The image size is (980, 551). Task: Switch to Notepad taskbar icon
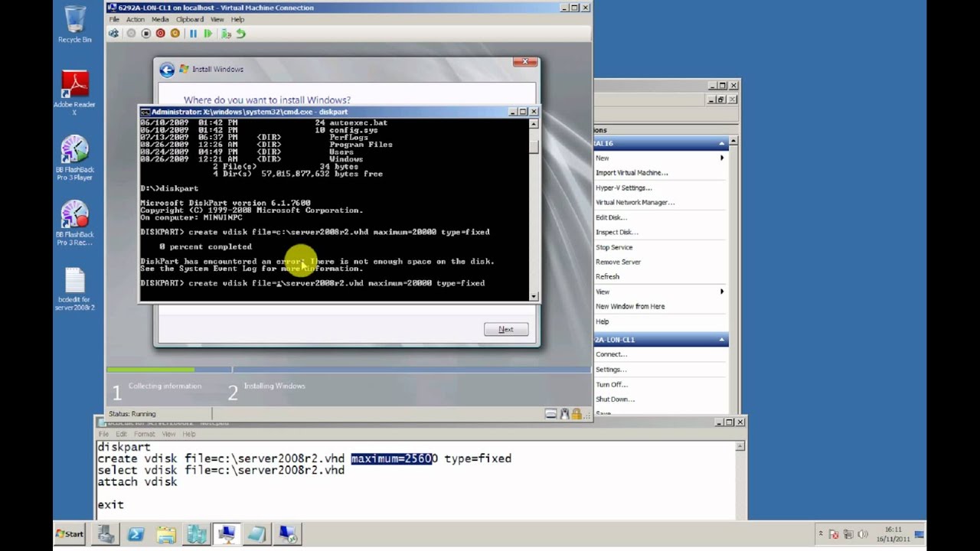coord(256,534)
